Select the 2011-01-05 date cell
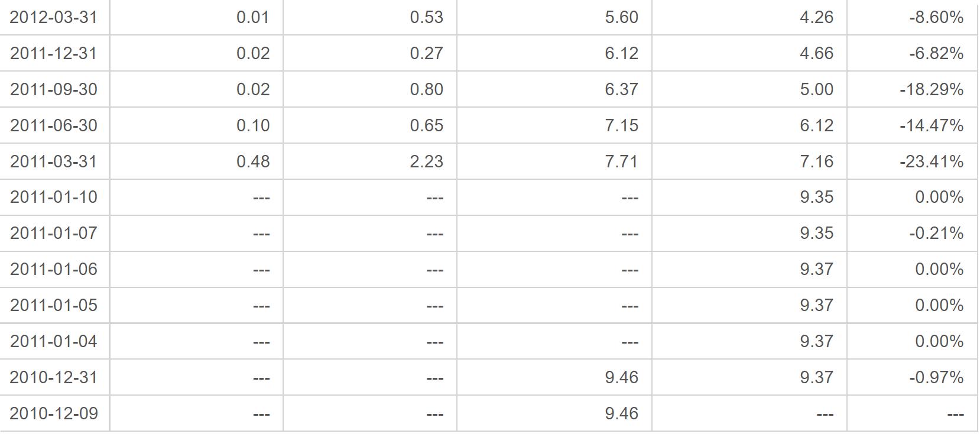 (54, 305)
